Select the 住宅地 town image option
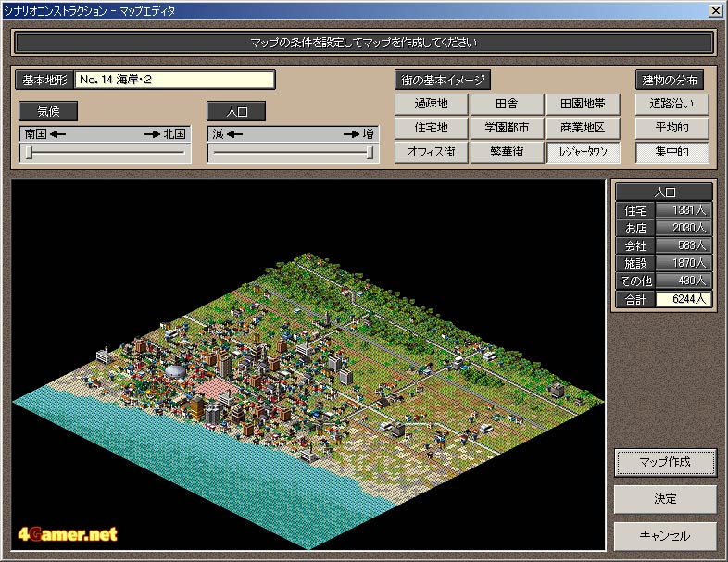728x562 pixels. click(431, 128)
